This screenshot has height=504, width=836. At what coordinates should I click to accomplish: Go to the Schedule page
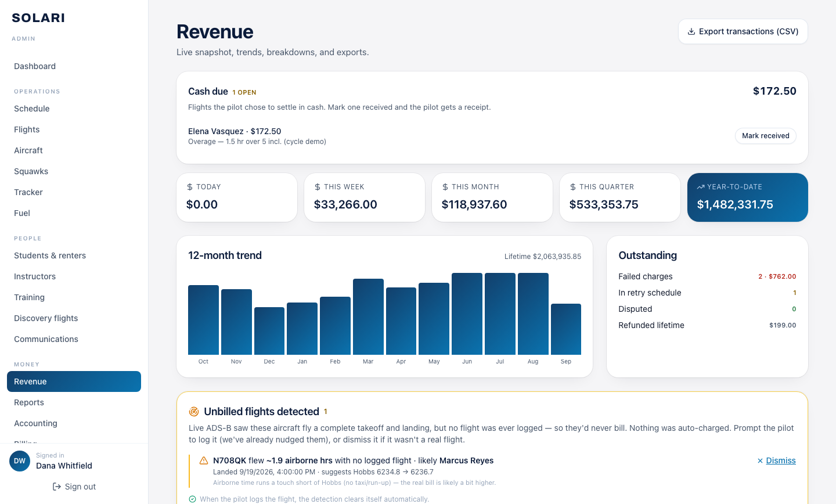(x=74, y=109)
